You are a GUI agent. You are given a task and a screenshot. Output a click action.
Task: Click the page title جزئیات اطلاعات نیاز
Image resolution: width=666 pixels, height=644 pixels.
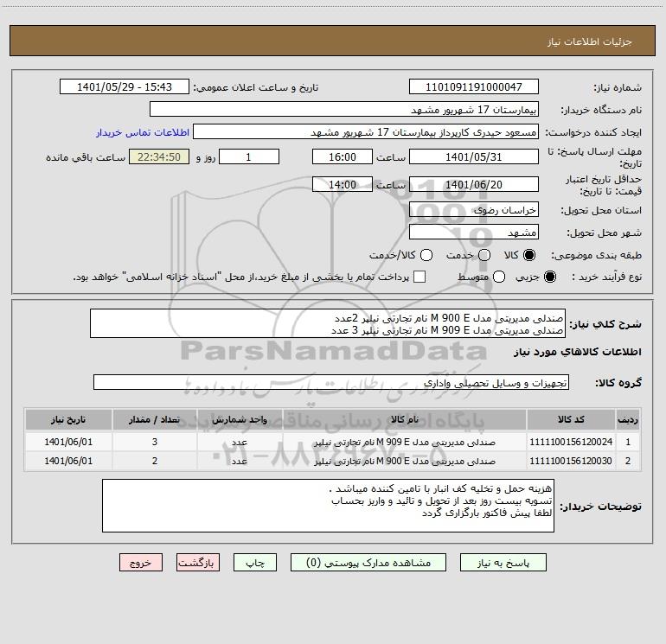(590, 41)
